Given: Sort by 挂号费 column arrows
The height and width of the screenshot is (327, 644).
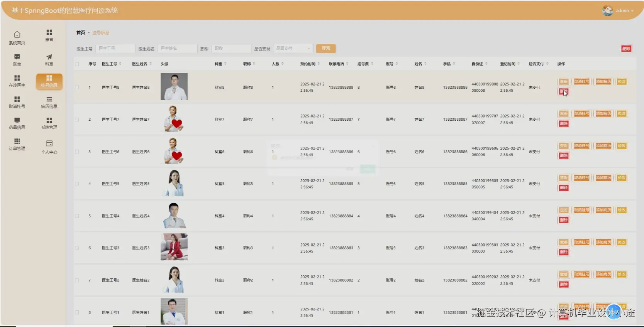Looking at the screenshot, I should (x=372, y=64).
